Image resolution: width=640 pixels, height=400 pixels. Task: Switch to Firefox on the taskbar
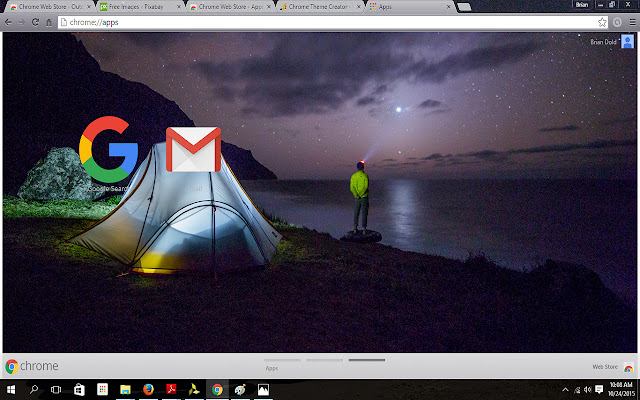[149, 389]
